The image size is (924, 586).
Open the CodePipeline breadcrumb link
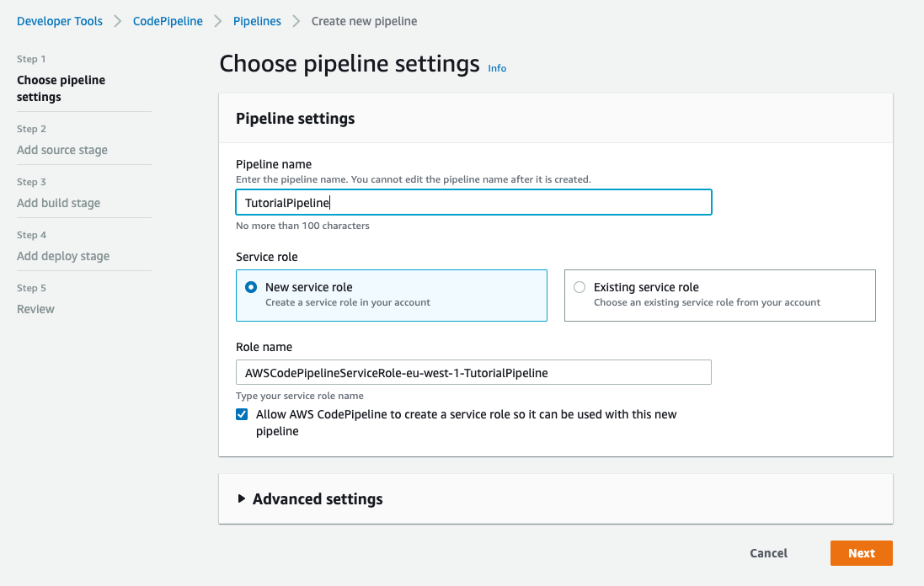pos(168,21)
